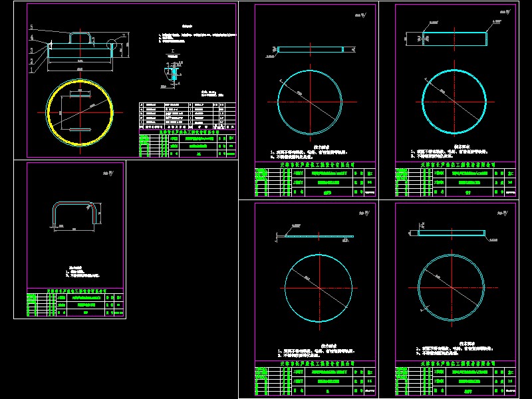This screenshot has width=532, height=399.
Task: Select the company name header in the handle sheet title block
Action: 76,291
